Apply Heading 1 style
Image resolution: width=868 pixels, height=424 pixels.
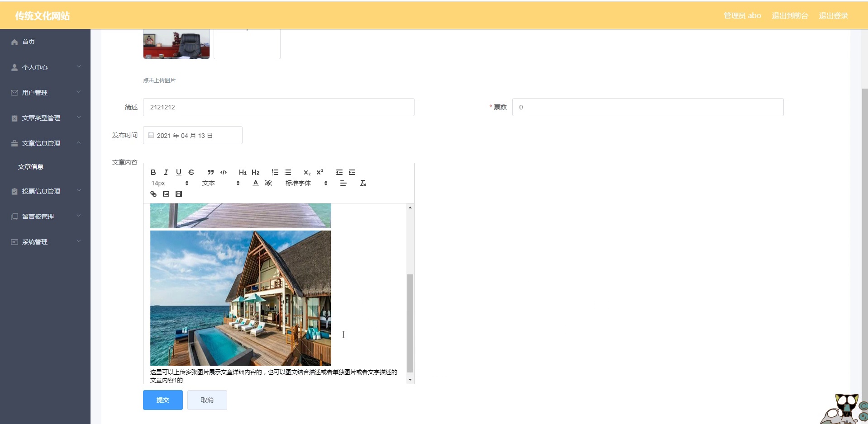click(243, 172)
